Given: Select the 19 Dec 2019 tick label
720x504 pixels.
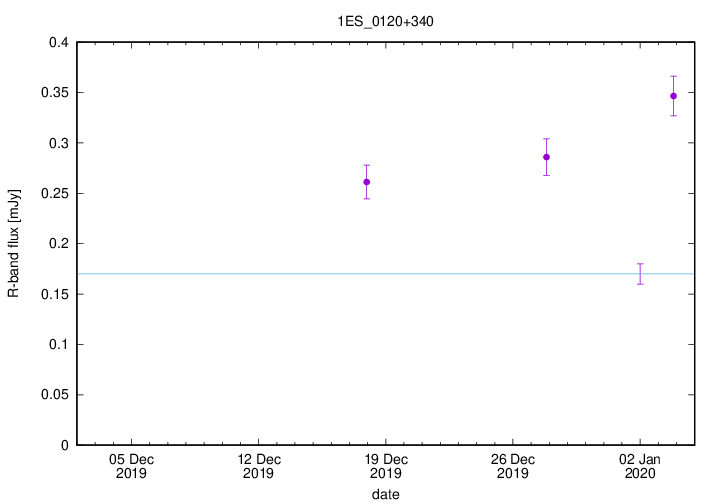Looking at the screenshot, I should [x=386, y=466].
